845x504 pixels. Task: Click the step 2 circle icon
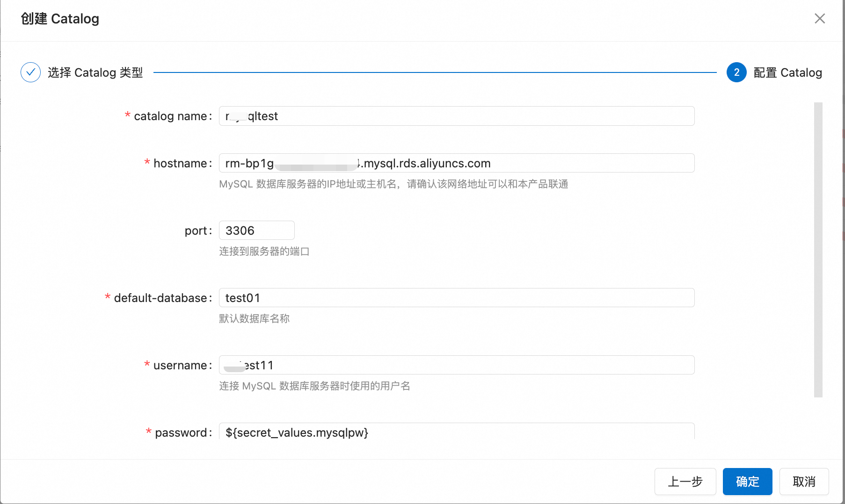click(736, 72)
